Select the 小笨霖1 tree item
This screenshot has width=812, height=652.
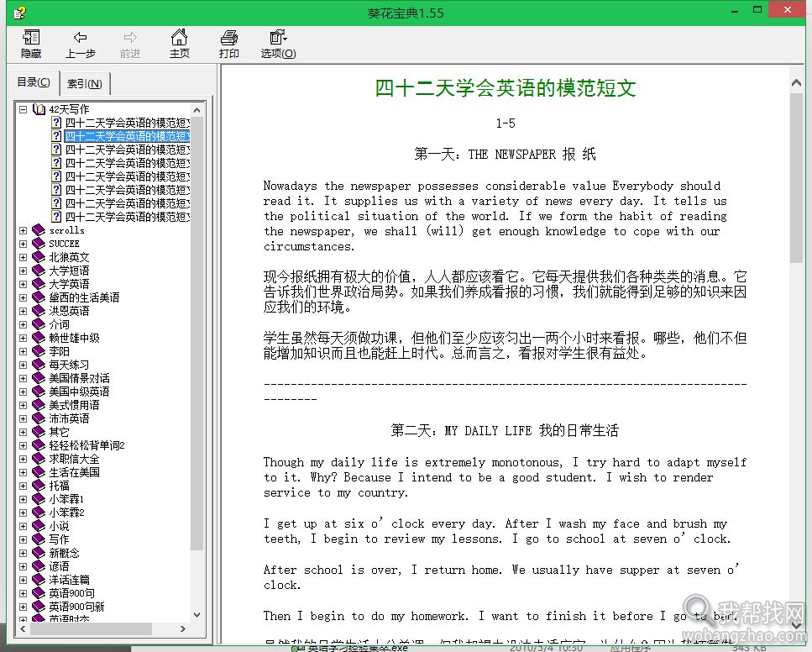(66, 499)
